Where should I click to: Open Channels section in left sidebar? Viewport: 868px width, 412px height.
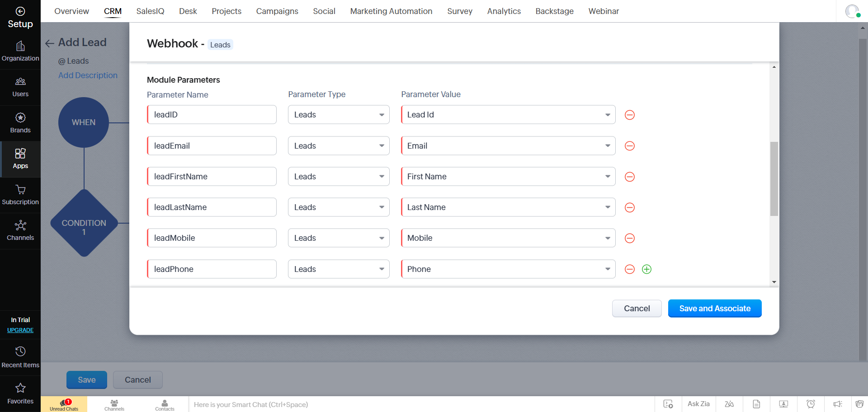pyautogui.click(x=20, y=231)
